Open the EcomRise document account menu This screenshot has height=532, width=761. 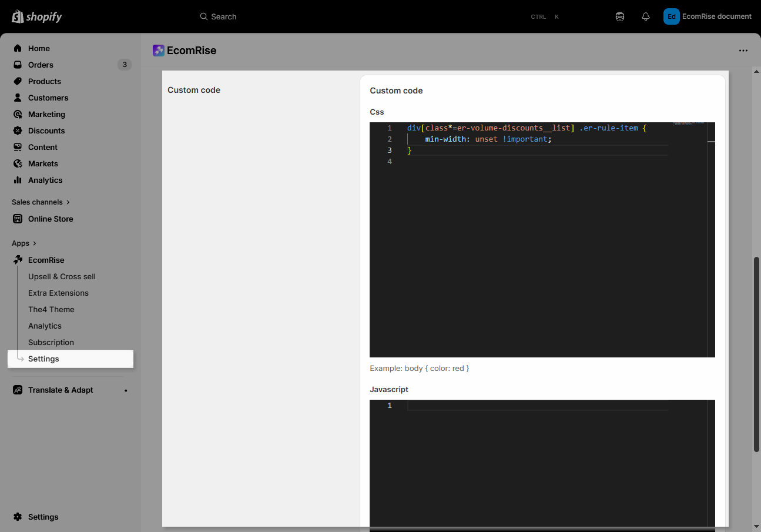pyautogui.click(x=708, y=16)
